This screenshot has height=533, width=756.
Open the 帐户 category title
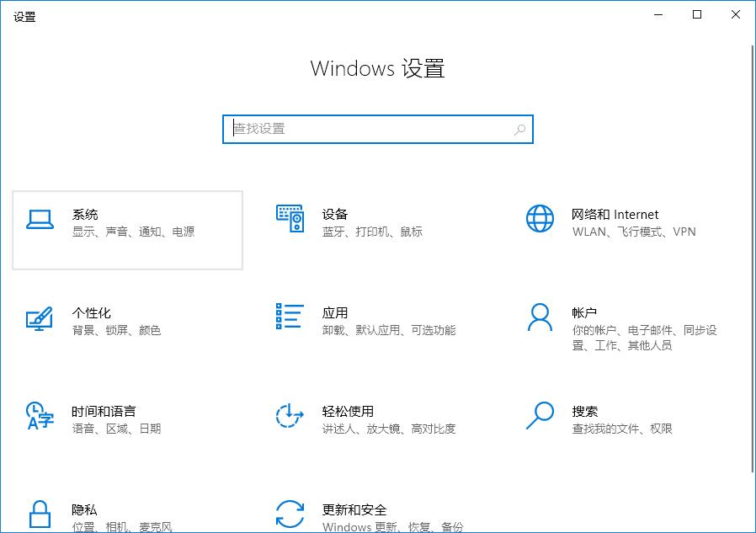point(584,313)
